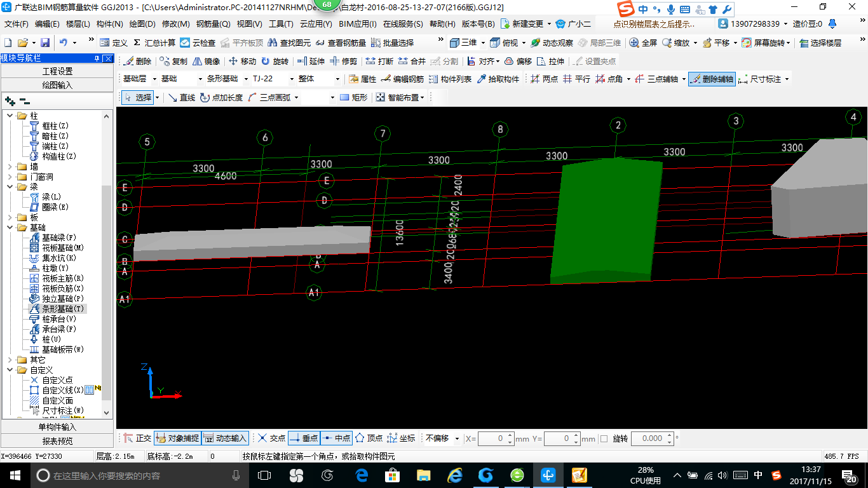Select 两点 two-point axis tool
868x488 pixels.
tap(544, 79)
